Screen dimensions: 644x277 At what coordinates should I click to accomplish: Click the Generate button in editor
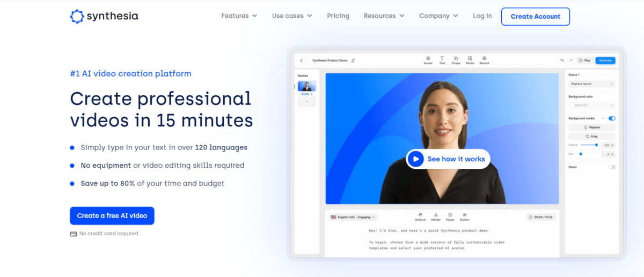605,61
